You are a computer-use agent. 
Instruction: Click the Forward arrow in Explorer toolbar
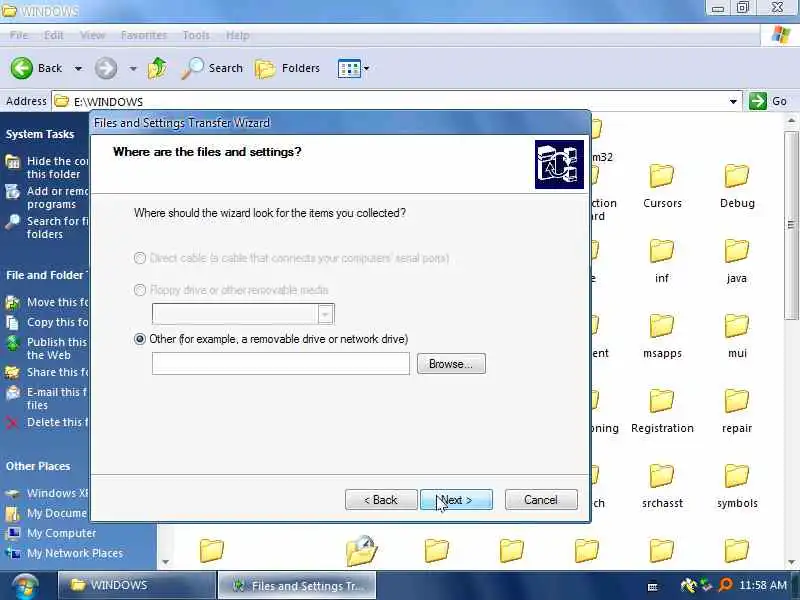tap(106, 68)
